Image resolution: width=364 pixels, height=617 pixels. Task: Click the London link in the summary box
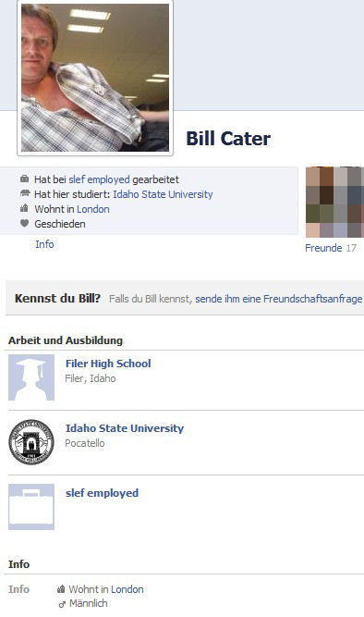93,209
